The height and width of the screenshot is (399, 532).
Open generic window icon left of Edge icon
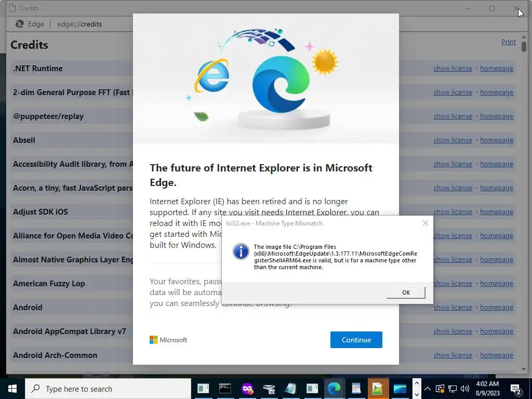click(x=312, y=388)
